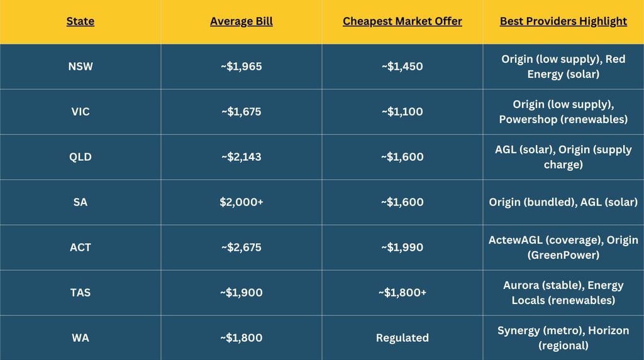This screenshot has height=360, width=644.
Task: Click the ~$1,990 cheapest offer cell
Action: (x=402, y=247)
